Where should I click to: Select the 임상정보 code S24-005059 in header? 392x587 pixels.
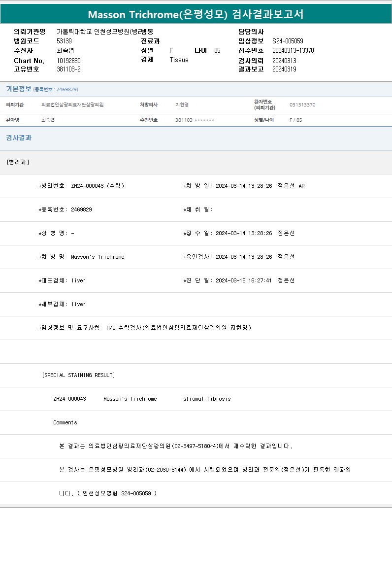(288, 41)
